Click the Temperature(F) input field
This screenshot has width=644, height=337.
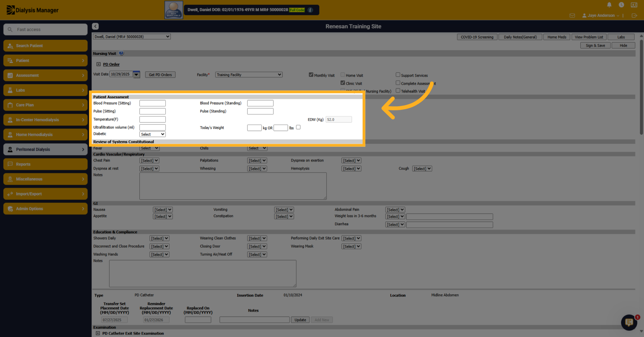(x=152, y=119)
